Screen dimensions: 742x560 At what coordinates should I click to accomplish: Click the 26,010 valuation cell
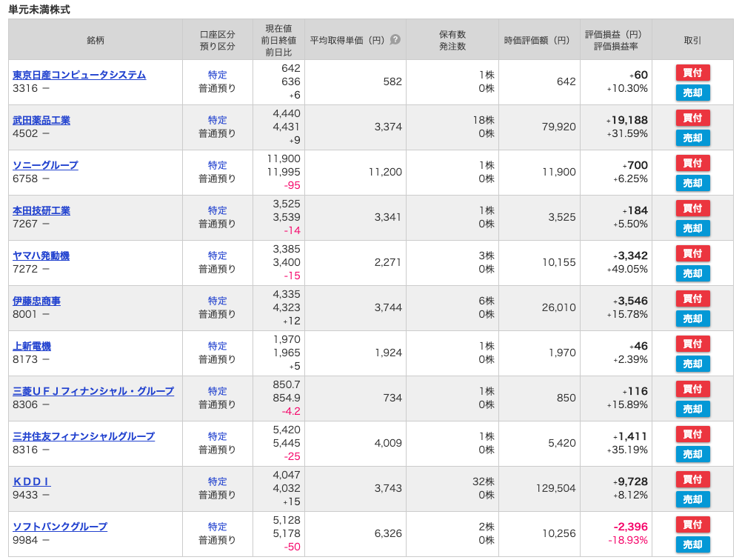pos(559,307)
